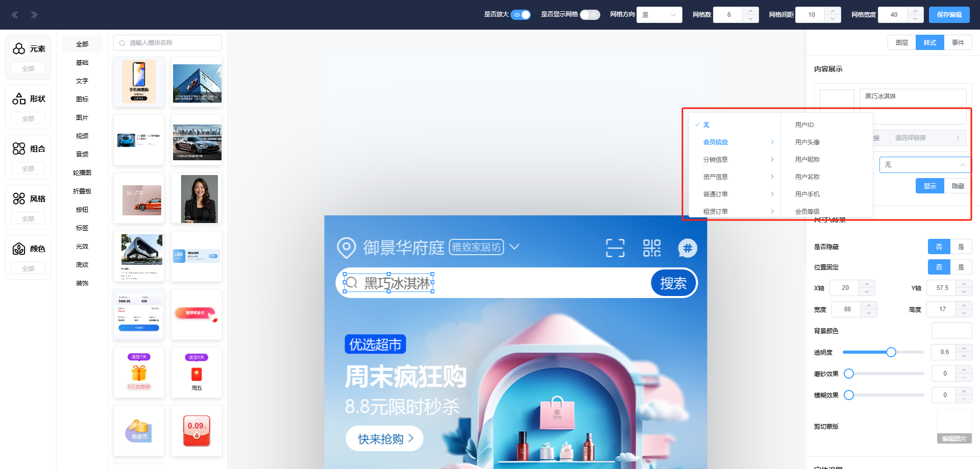Toggle the 是否放大 zoom switch

(521, 15)
